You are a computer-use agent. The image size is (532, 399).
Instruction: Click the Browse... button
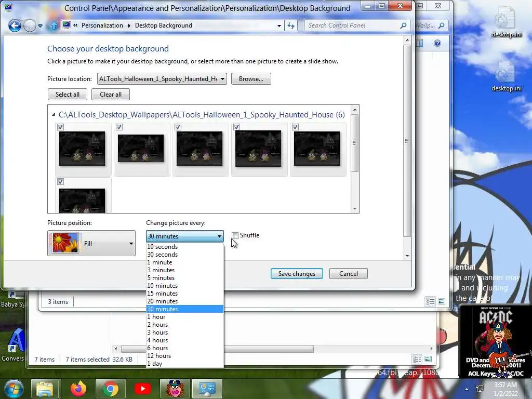[x=251, y=79]
